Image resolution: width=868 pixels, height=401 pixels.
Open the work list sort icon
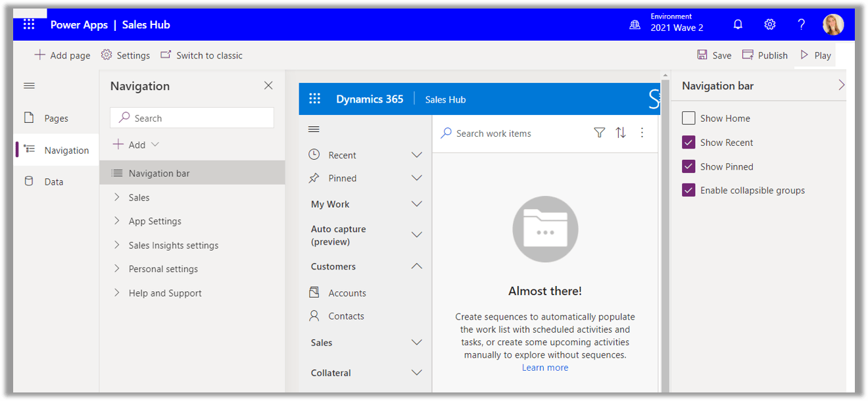(x=621, y=133)
